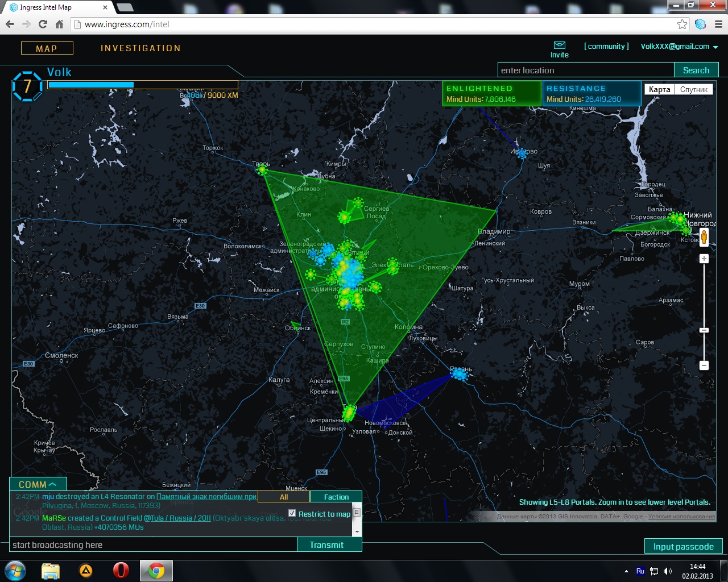Click the map zoom slider handle
The height and width of the screenshot is (582, 728).
pyautogui.click(x=704, y=330)
